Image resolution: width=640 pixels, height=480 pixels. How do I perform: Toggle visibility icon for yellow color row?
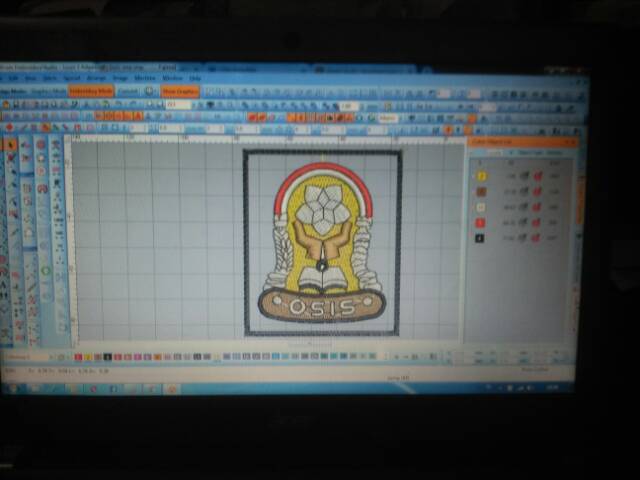point(525,176)
